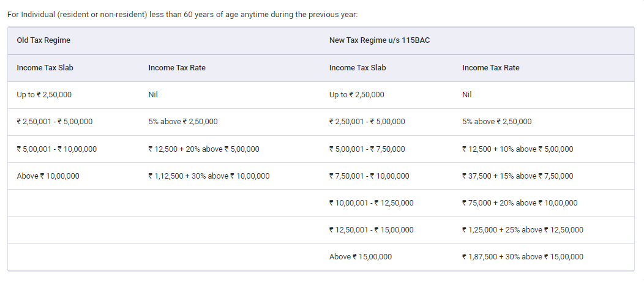The width and height of the screenshot is (644, 282).
Task: Select the ₹ 10,00,001 - ₹ 12,50,000 slab
Action: [371, 203]
